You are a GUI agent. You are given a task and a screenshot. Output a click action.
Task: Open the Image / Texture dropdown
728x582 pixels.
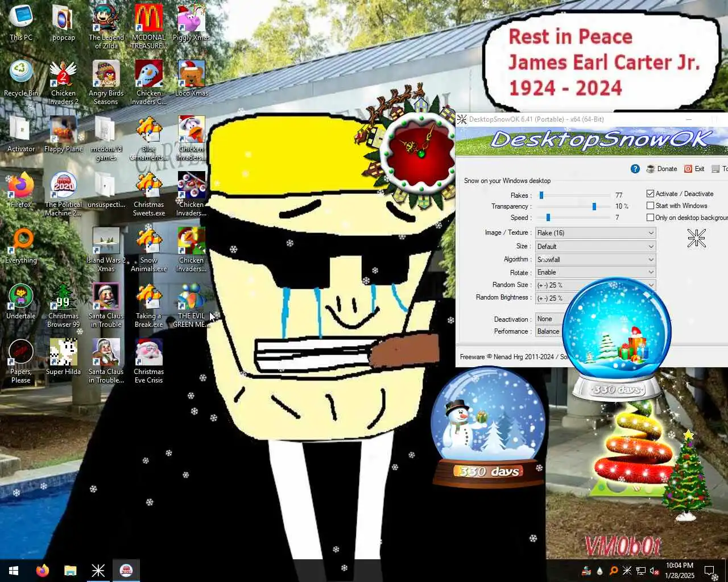pos(595,233)
